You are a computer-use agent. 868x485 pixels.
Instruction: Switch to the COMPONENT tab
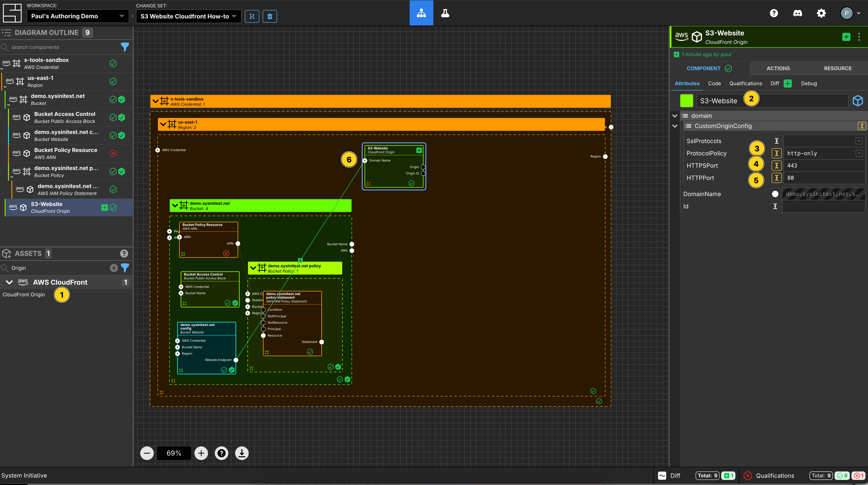coord(709,68)
